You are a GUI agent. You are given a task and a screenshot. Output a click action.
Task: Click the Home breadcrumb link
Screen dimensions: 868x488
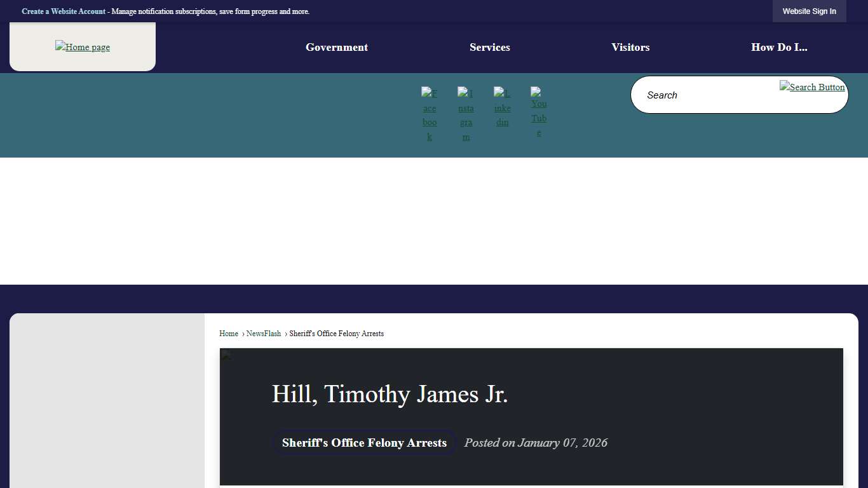pos(228,334)
